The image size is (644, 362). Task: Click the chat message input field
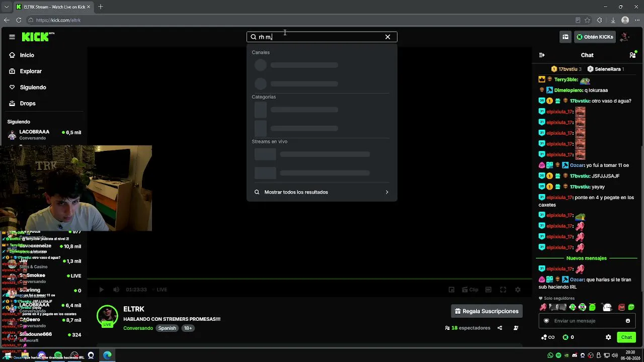586,321
